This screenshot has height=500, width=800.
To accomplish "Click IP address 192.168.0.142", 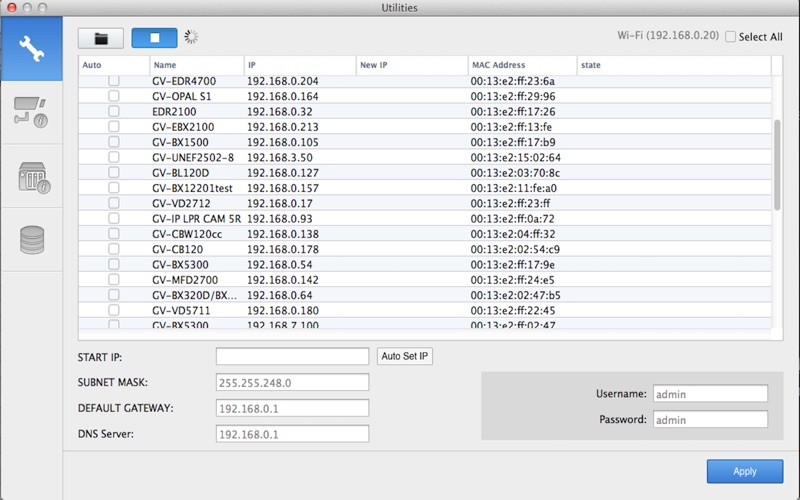I will 283,280.
